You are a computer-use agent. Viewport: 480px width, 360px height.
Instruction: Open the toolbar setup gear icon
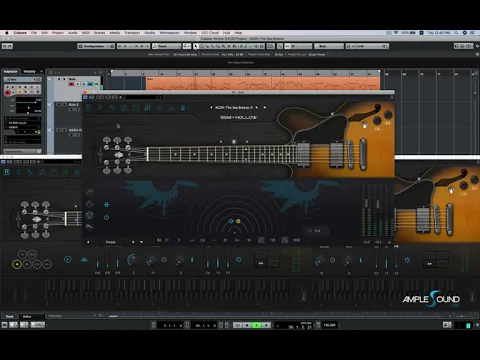point(477,46)
